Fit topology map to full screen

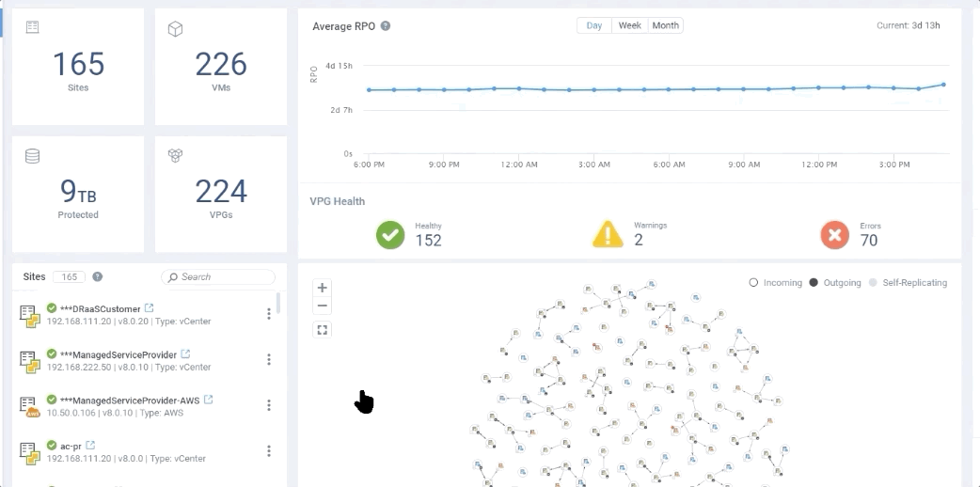322,329
